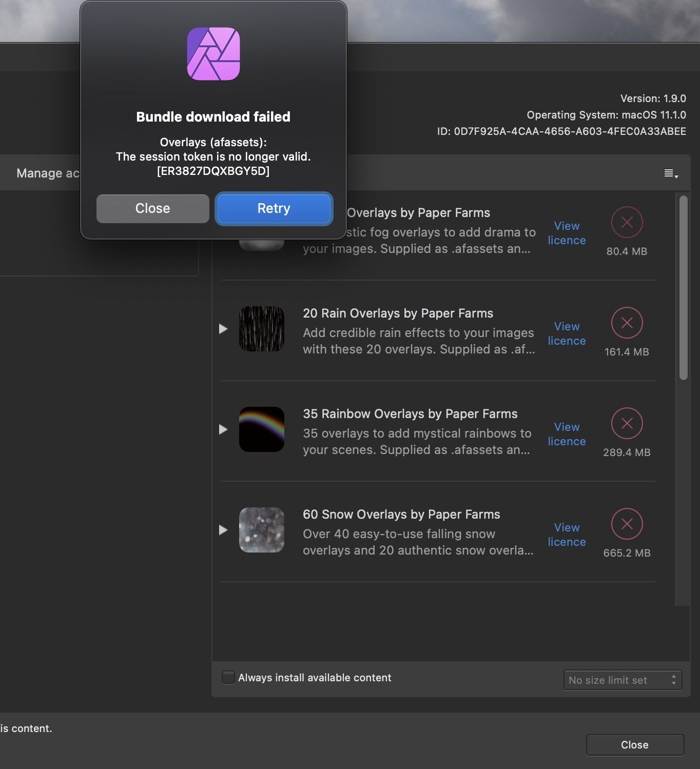View licence for 20 Rain Overlays
The width and height of the screenshot is (700, 769).
point(566,333)
